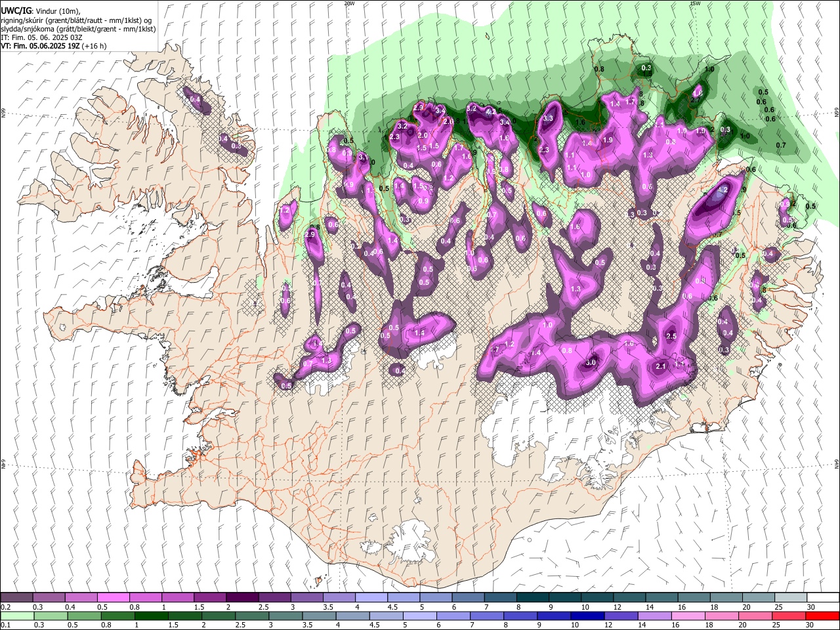Click the '3.1' value on the map
The image size is (840, 630).
tap(364, 157)
